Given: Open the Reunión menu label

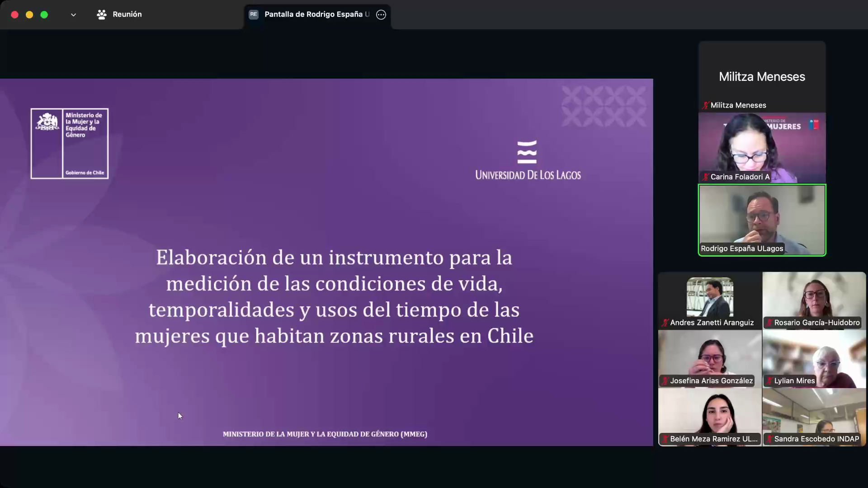Looking at the screenshot, I should 127,14.
